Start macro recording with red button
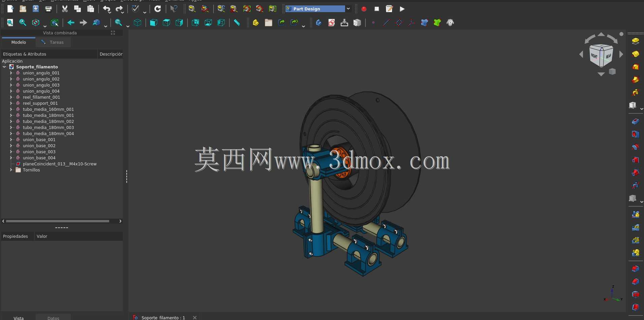This screenshot has height=320, width=644. tap(364, 9)
